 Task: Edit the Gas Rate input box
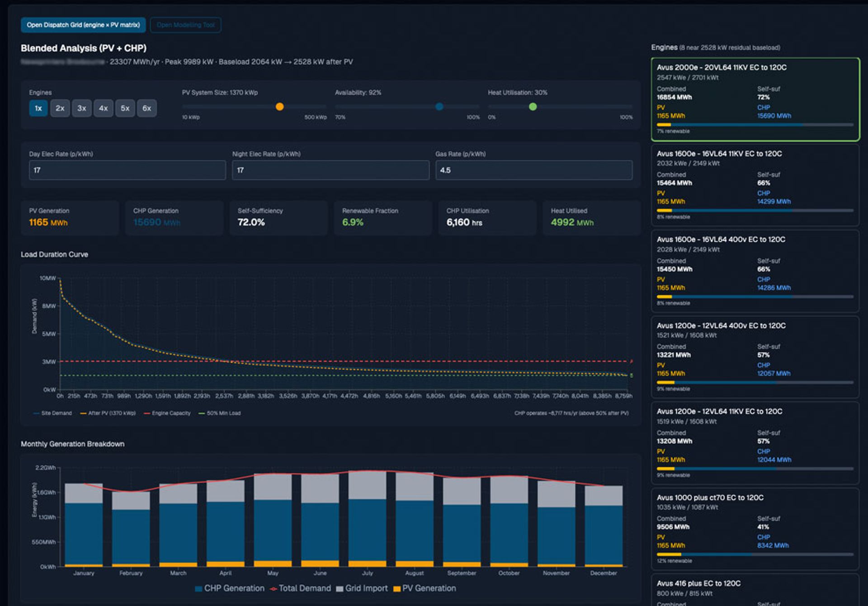pyautogui.click(x=534, y=170)
